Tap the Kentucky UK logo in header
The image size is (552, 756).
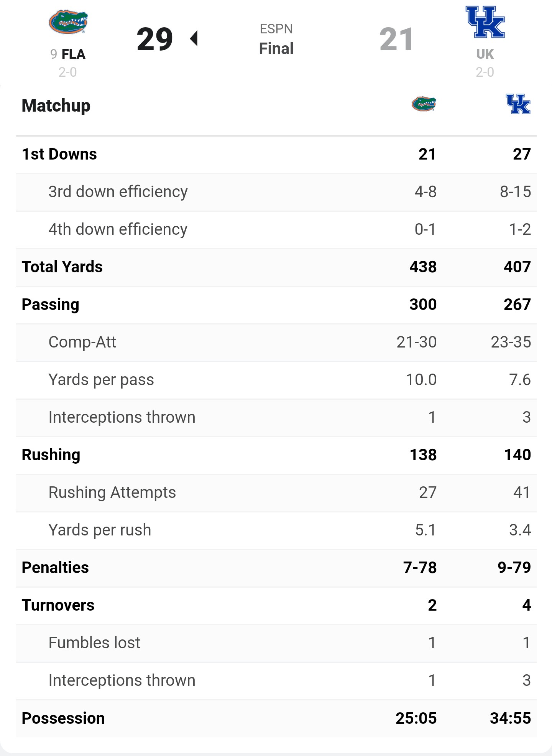click(x=485, y=22)
